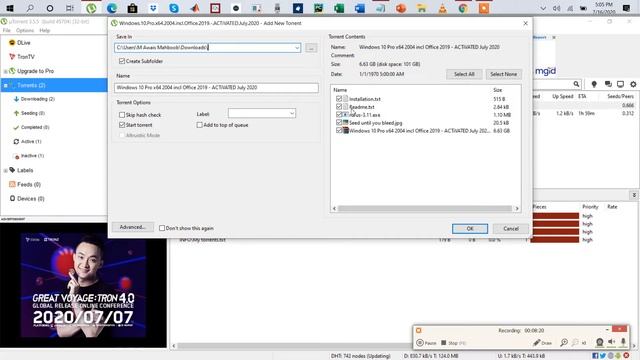Expand the Upgrade to Pro tree node
The image size is (640, 360).
point(5,71)
